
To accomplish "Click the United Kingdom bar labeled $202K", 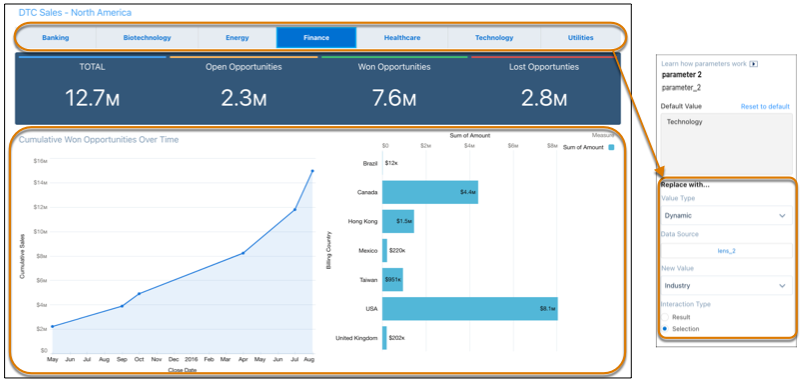I will [x=384, y=338].
